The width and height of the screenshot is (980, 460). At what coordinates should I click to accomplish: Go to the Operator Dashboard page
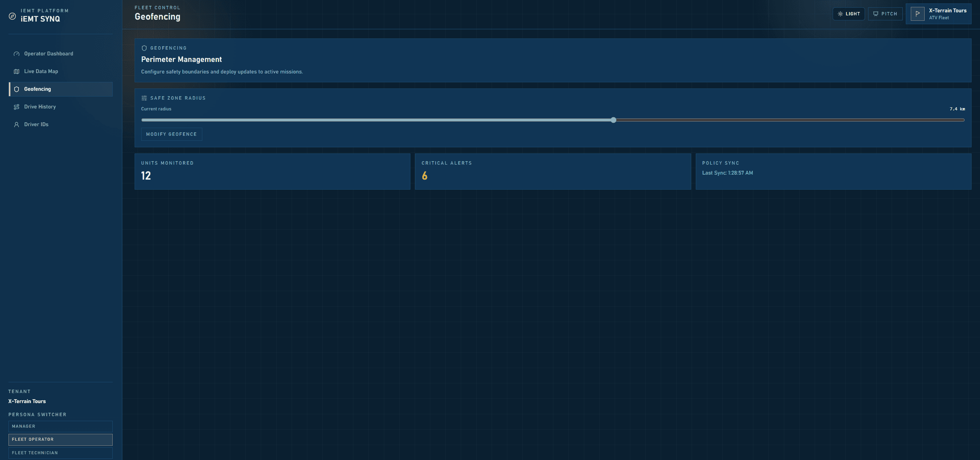coord(48,54)
